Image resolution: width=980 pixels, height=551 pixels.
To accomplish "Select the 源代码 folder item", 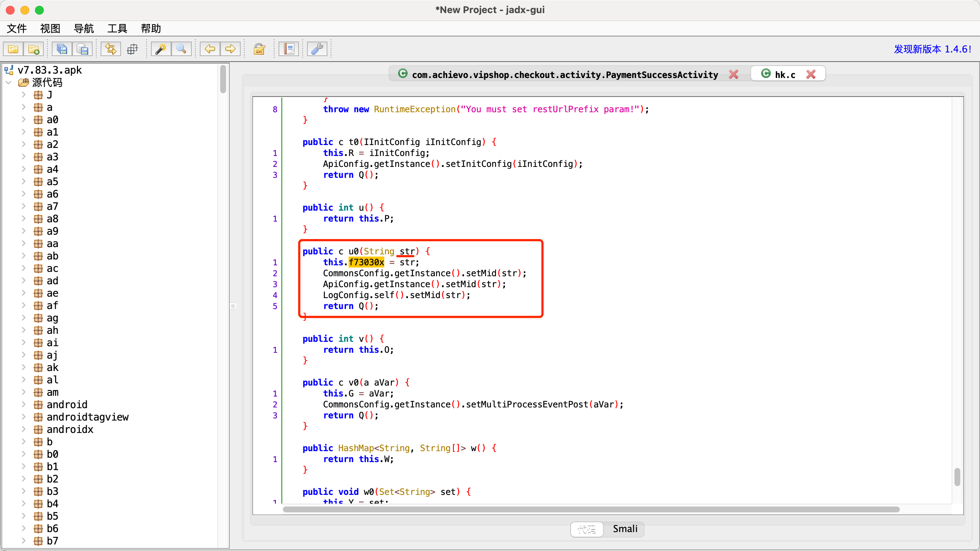I will pyautogui.click(x=47, y=82).
